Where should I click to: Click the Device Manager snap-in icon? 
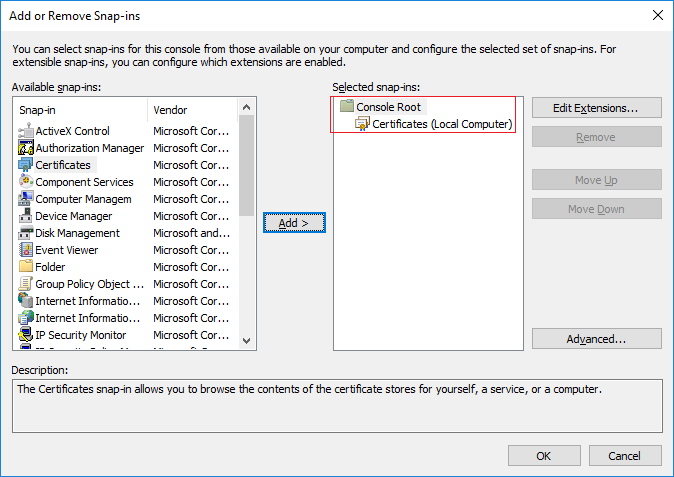[27, 216]
